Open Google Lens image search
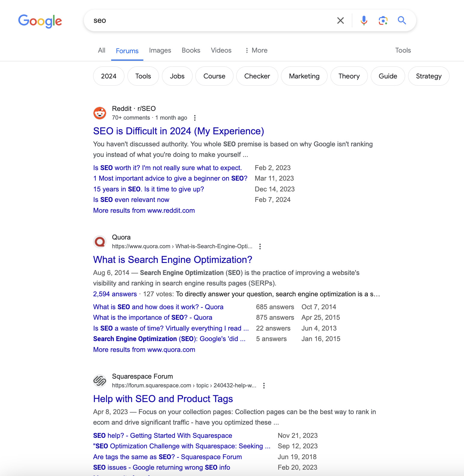Image resolution: width=464 pixels, height=476 pixels. pos(383,20)
